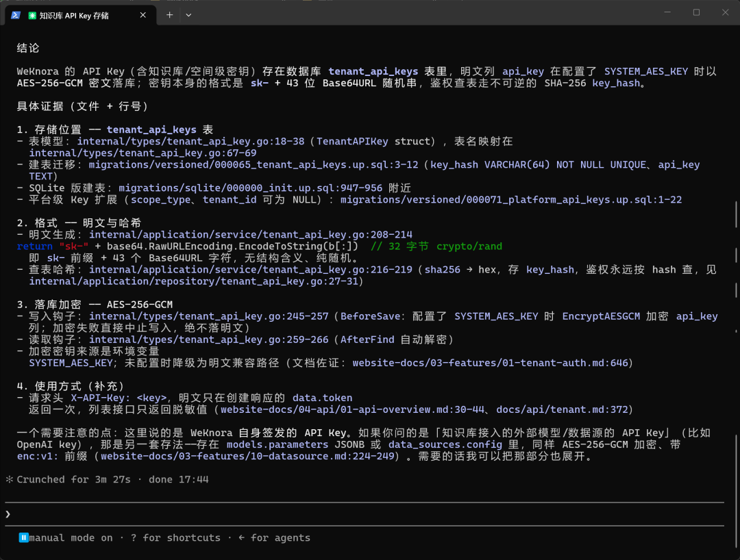Expand the new tab profile dropdown
Screen dimensions: 740x560
[x=188, y=15]
